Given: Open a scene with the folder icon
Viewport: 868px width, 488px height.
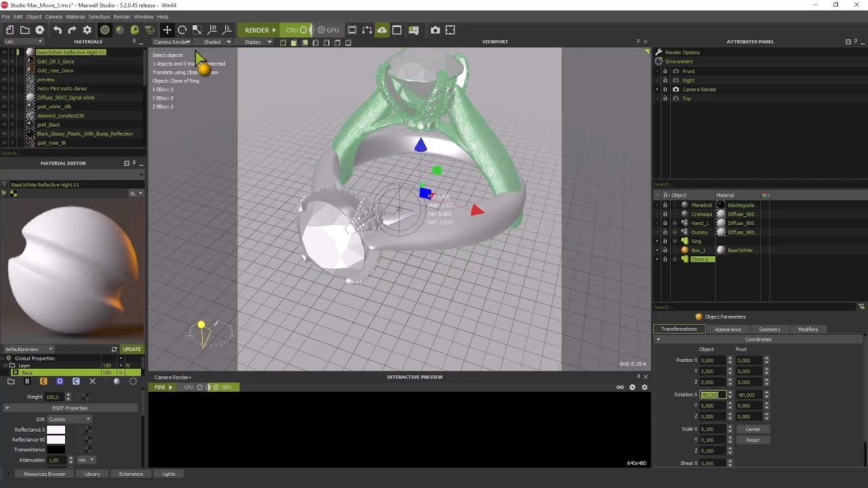Looking at the screenshot, I should point(24,30).
